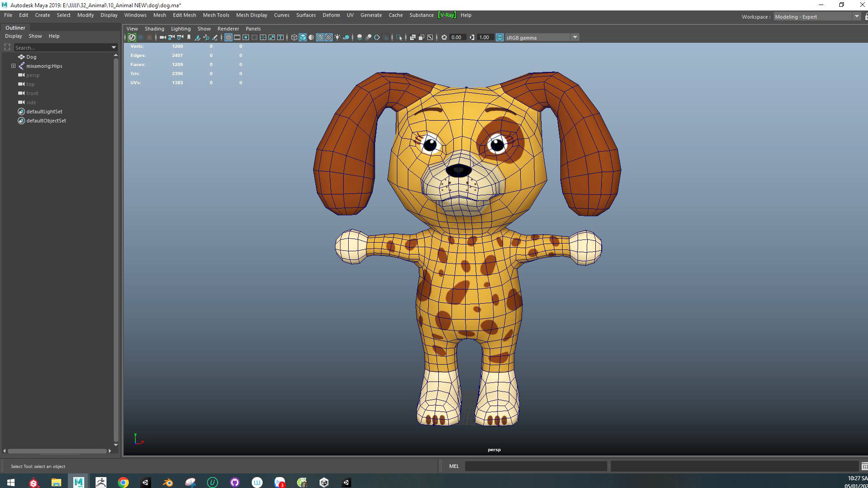The width and height of the screenshot is (868, 488).
Task: Click the exposure icon next to 0.00
Action: point(444,37)
